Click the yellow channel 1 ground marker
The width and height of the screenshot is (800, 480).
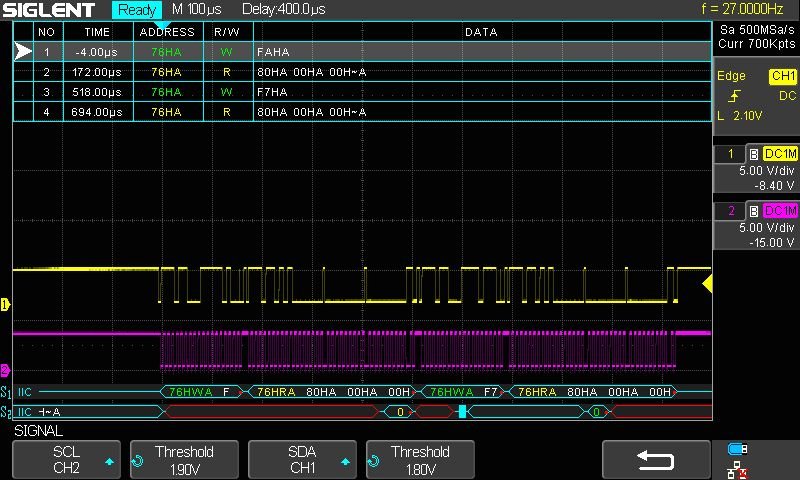5,303
